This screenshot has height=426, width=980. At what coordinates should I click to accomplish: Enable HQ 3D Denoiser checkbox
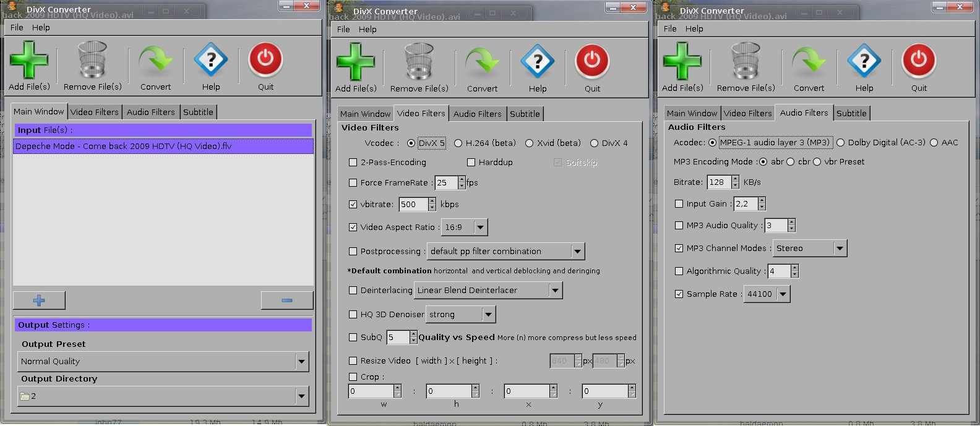(x=353, y=315)
